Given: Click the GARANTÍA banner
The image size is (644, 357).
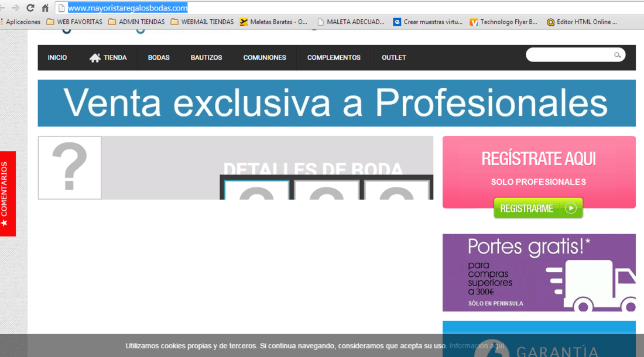Looking at the screenshot, I should (539, 339).
